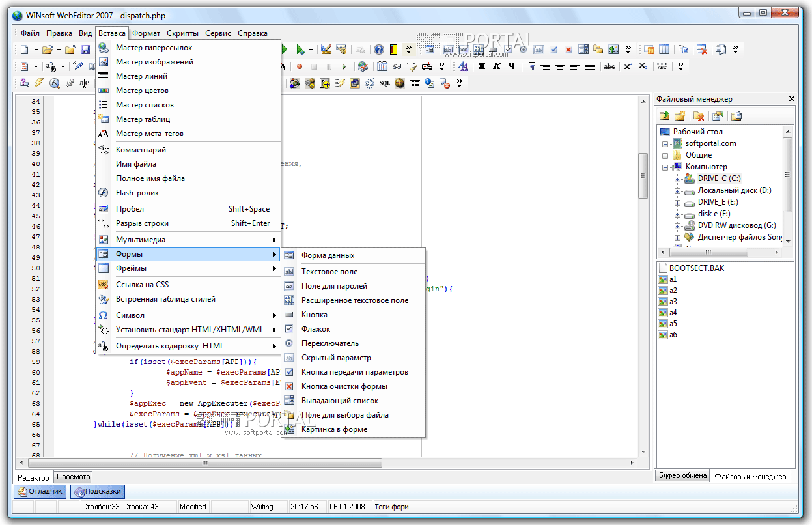Open the Формат menu

146,33
